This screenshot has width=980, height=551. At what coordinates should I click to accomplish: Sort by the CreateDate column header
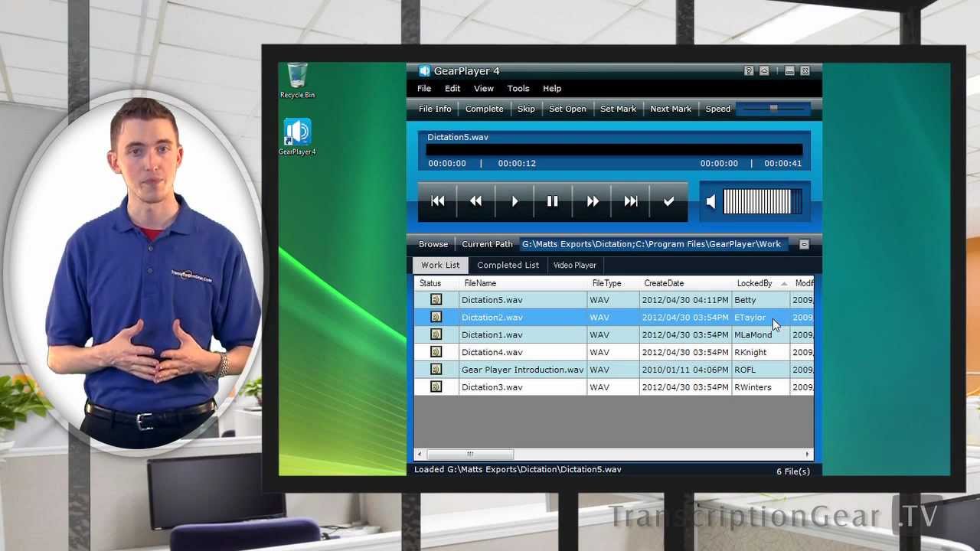click(684, 283)
